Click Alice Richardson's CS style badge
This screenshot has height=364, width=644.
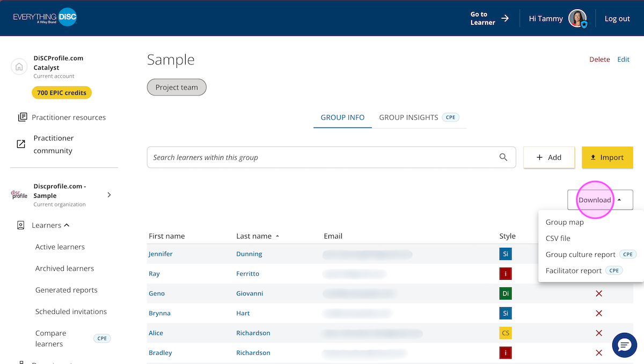click(x=505, y=333)
